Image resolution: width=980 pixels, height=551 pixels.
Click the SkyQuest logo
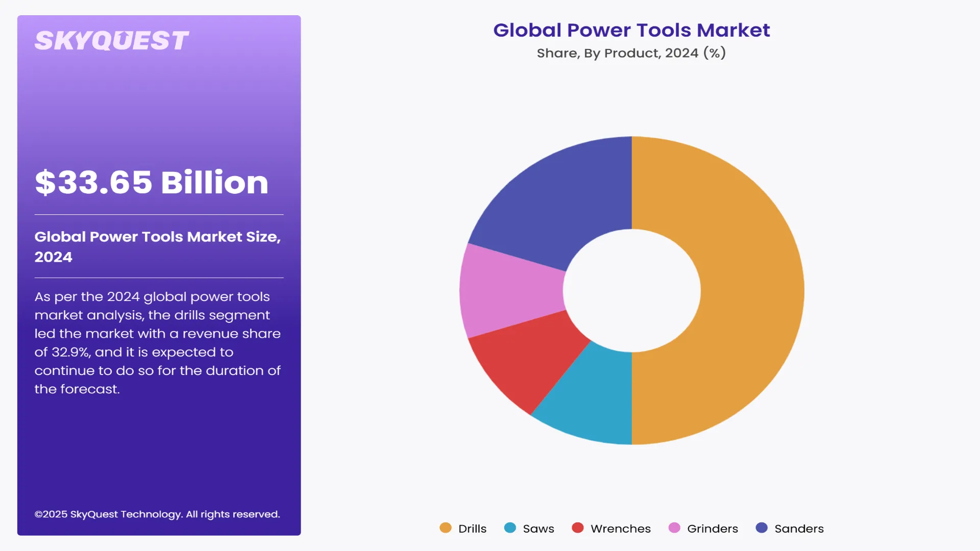112,39
